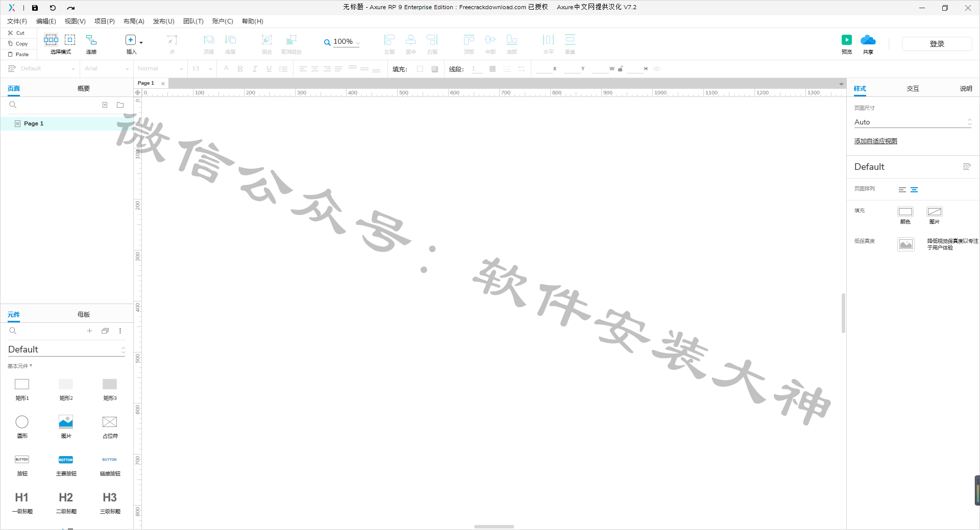Image resolution: width=980 pixels, height=530 pixels.
Task: Switch to the 概要 outline tab
Action: click(x=84, y=88)
